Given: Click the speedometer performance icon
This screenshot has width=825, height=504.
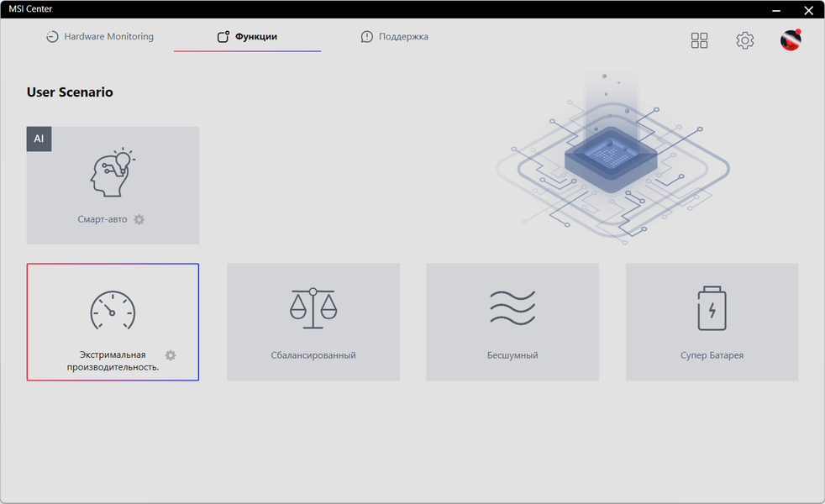Looking at the screenshot, I should [x=113, y=311].
